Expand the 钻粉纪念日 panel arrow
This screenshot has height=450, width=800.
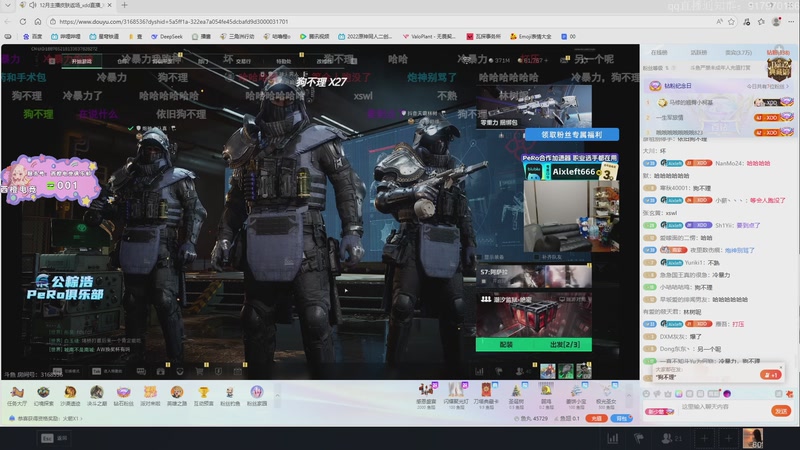pyautogui.click(x=787, y=86)
